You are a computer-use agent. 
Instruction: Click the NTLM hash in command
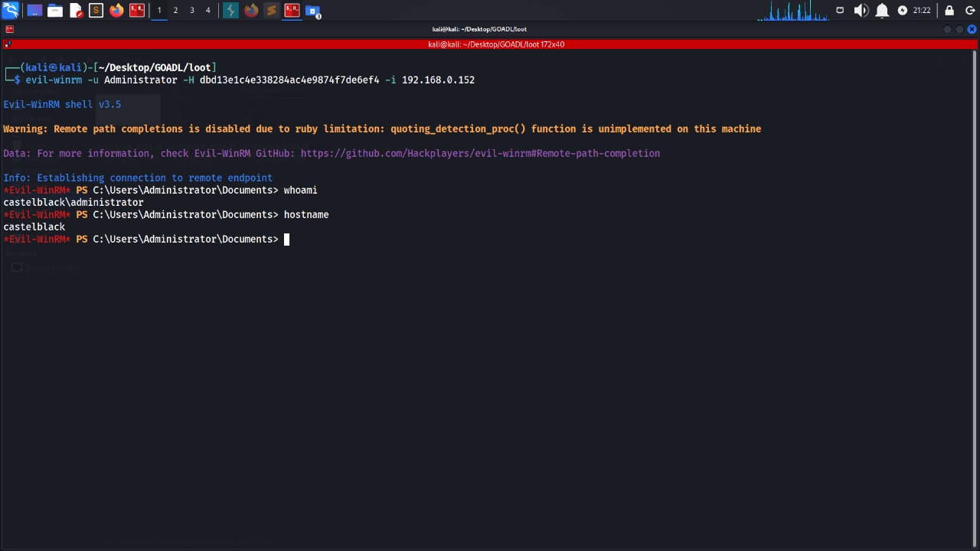289,80
